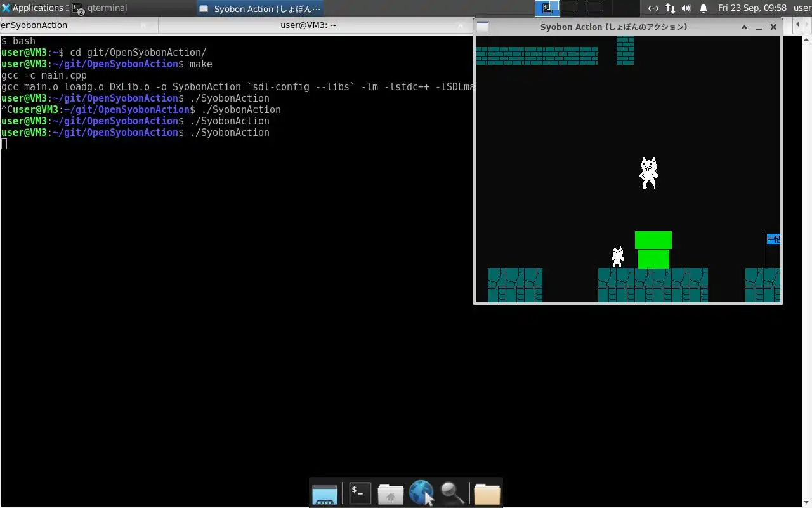Click the Syobon Action window title bar
The image size is (812, 508).
(x=613, y=27)
